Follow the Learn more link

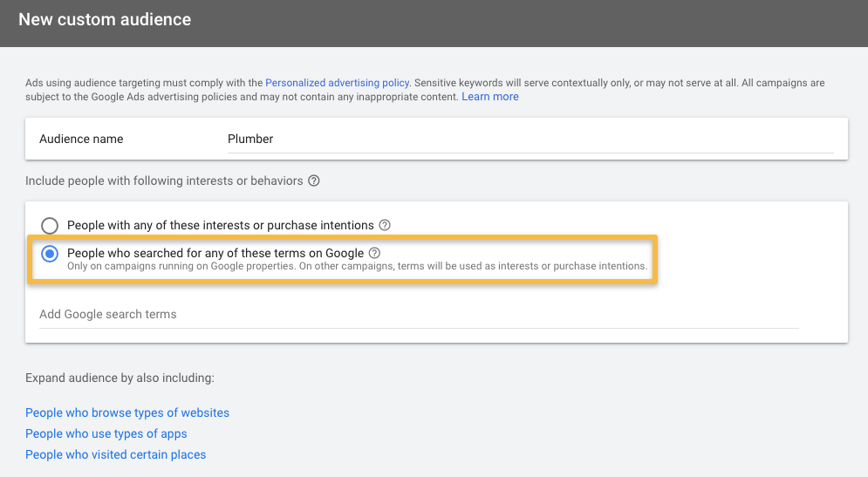(x=490, y=96)
